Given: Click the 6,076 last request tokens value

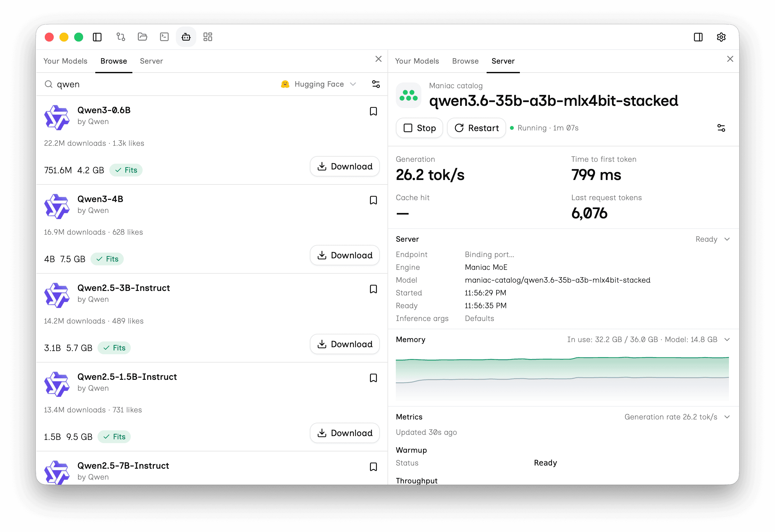Looking at the screenshot, I should click(x=589, y=214).
